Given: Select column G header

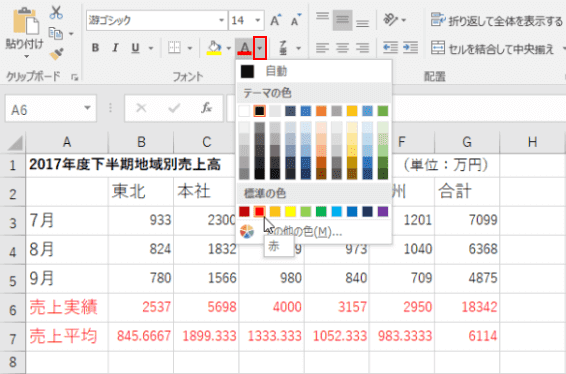Looking at the screenshot, I should (467, 142).
